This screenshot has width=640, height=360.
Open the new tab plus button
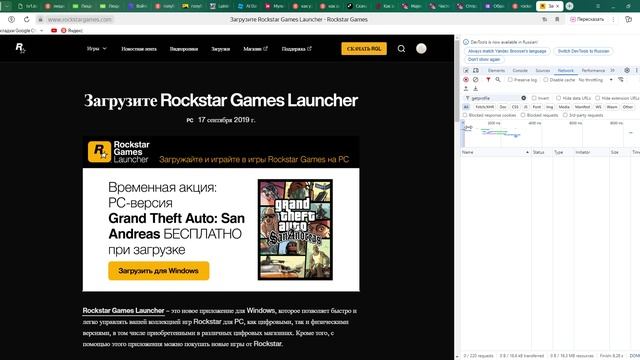[x=569, y=6]
